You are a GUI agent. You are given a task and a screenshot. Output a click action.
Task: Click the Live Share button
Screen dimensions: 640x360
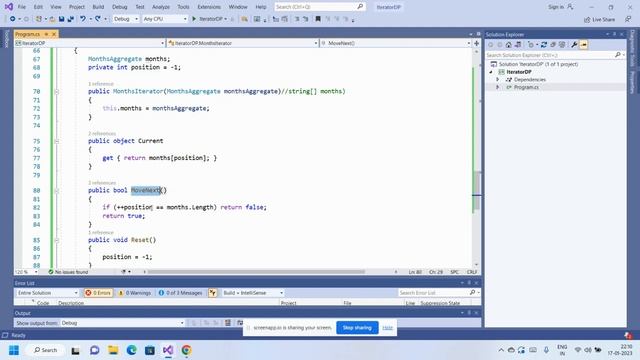(599, 19)
